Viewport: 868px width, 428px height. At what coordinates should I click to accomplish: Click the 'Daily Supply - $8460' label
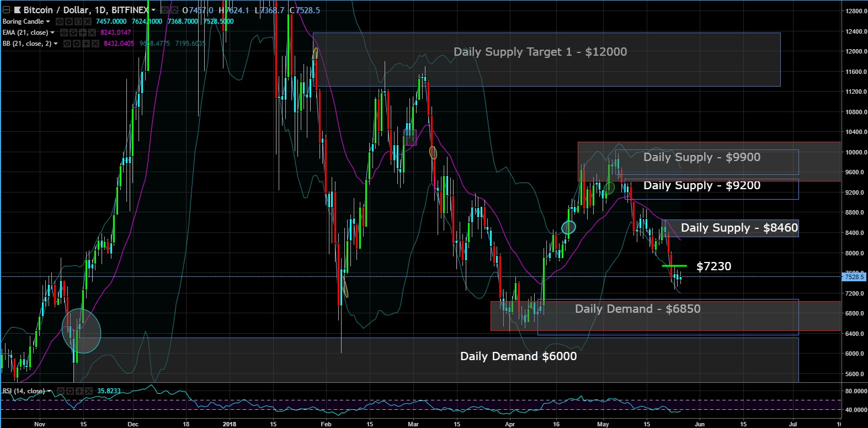coord(739,228)
